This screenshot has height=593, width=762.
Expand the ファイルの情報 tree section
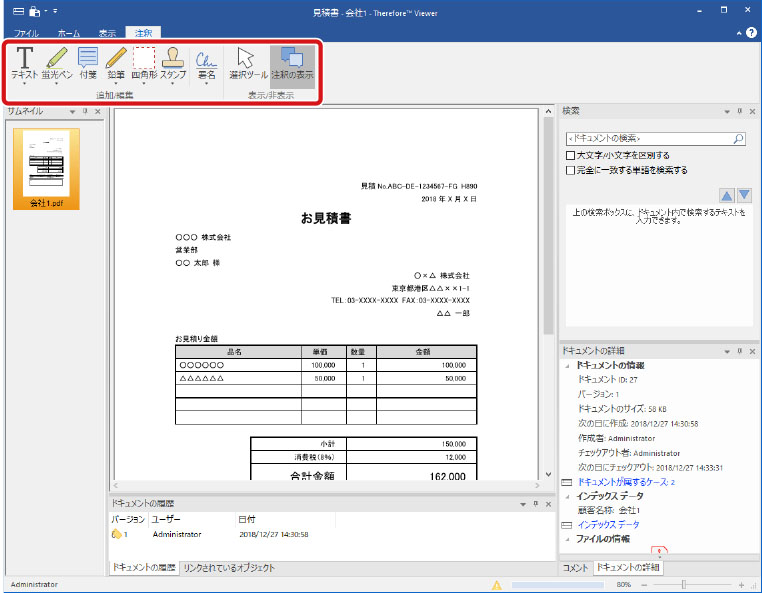569,539
